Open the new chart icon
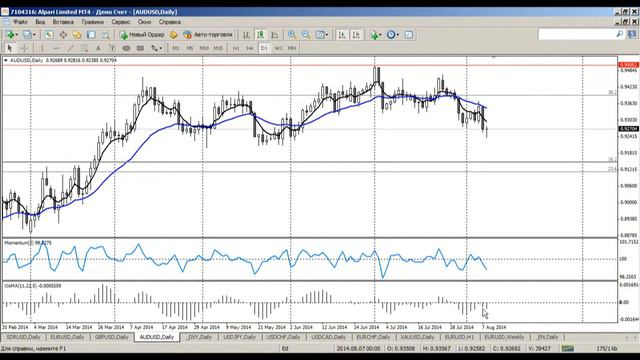Screen dimensions: 640x360 [x=10, y=35]
